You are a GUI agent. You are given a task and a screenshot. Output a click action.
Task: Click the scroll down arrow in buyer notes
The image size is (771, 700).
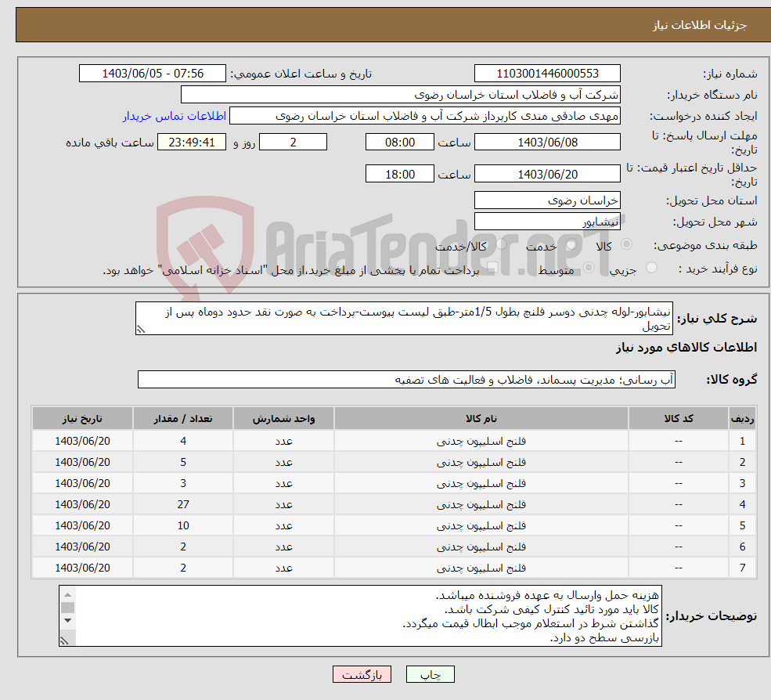pos(68,621)
